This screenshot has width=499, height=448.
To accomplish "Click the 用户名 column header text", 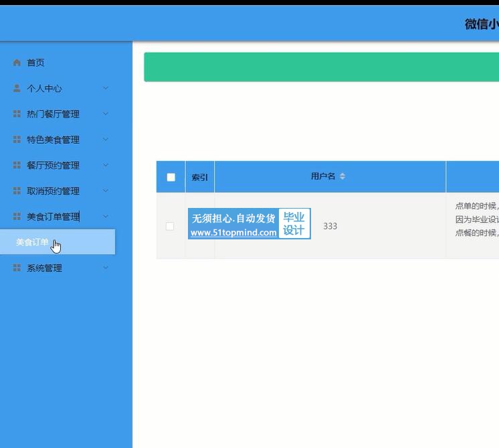I will pos(323,177).
